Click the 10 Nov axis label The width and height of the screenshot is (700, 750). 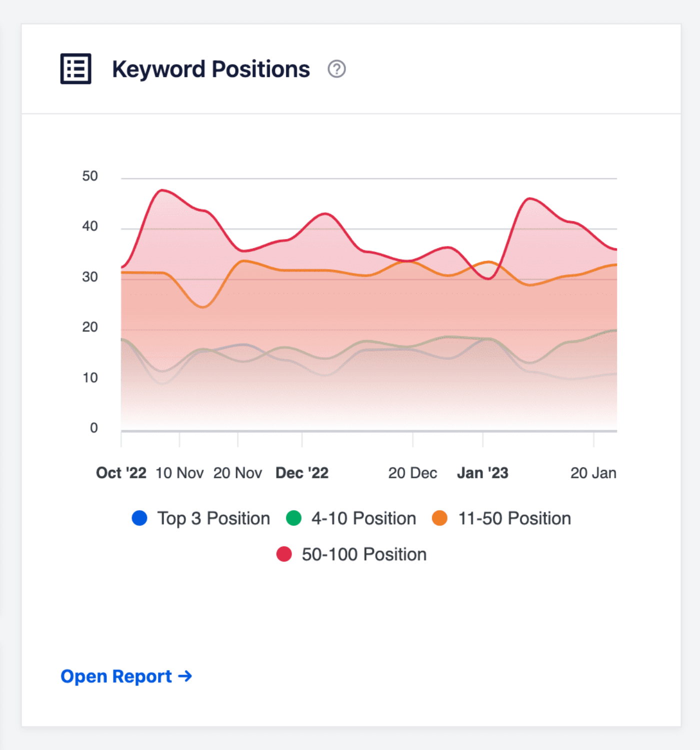179,473
